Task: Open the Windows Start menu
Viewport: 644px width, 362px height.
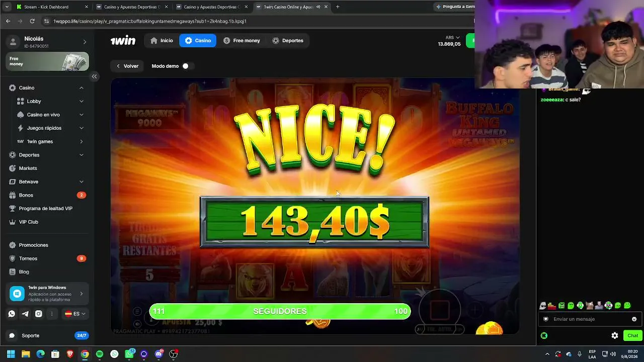Action: pyautogui.click(x=11, y=354)
